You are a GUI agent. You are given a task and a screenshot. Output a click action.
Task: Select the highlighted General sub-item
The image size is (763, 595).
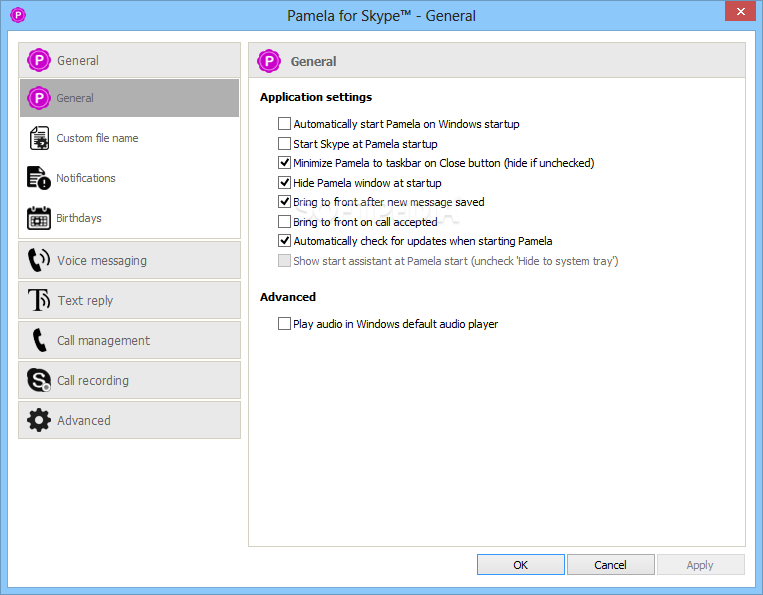[x=129, y=98]
